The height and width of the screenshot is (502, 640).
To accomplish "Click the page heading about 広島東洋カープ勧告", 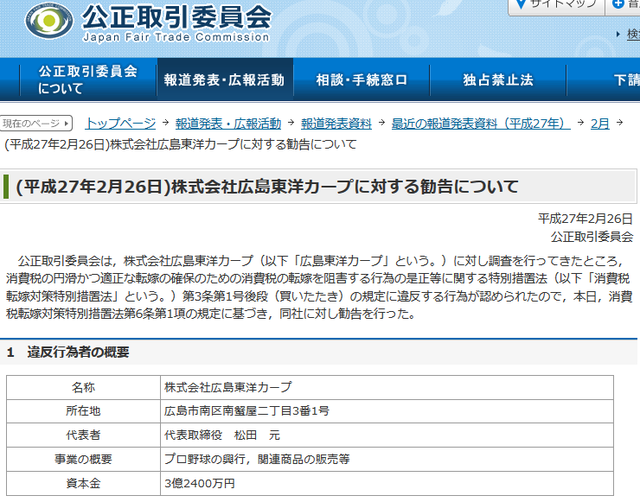I will (267, 187).
